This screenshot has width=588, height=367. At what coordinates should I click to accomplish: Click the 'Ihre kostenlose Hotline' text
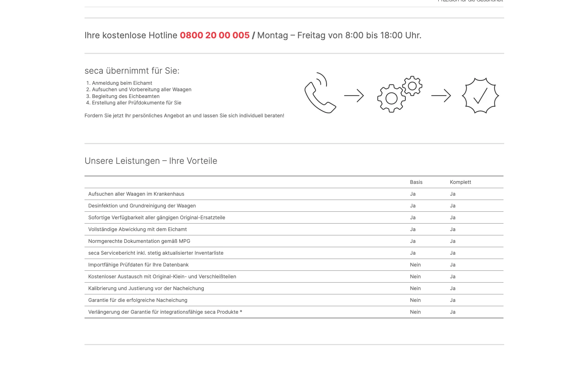131,35
